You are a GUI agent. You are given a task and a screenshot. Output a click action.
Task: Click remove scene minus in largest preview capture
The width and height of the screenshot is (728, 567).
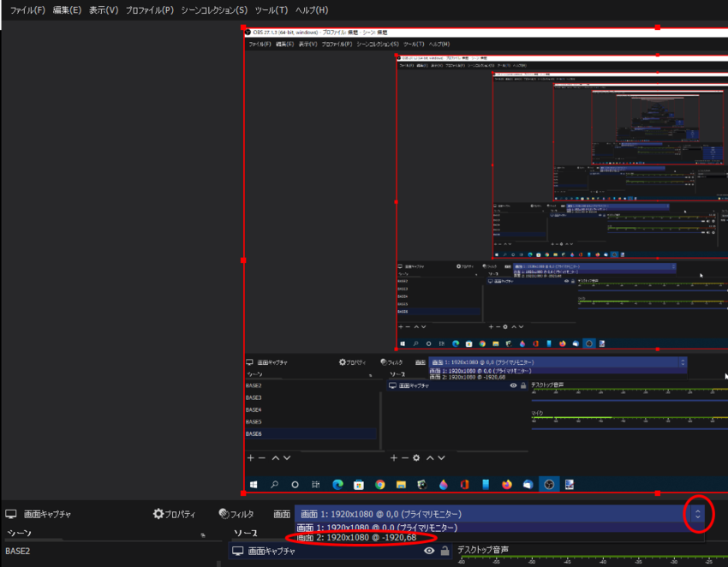click(x=262, y=458)
